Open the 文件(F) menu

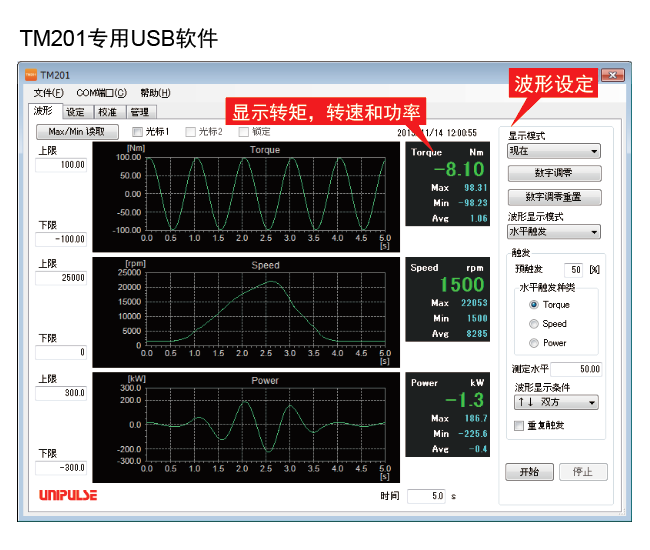(49, 93)
